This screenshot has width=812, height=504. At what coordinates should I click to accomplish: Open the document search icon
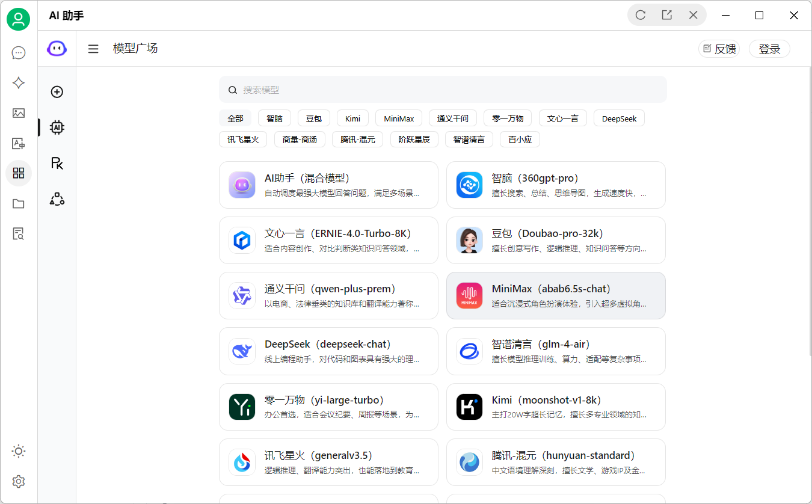tap(19, 233)
